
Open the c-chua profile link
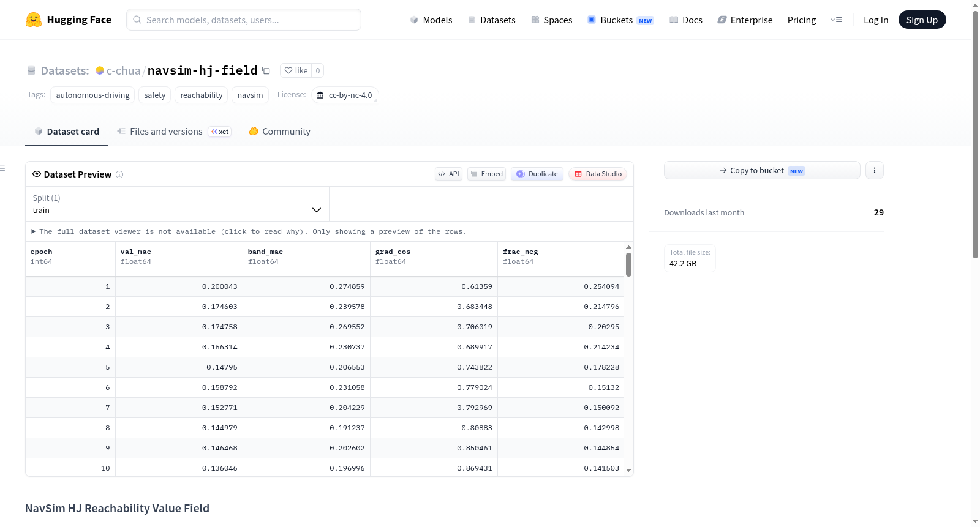[x=124, y=70]
